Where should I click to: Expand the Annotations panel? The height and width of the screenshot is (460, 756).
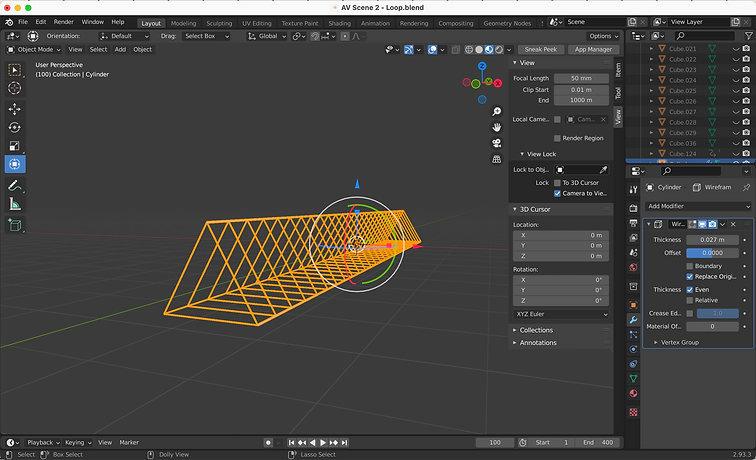(x=538, y=343)
